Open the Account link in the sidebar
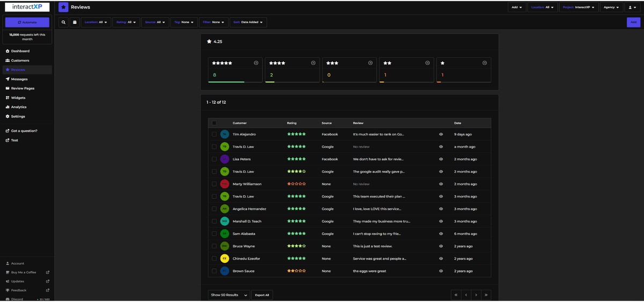Viewport: 644px width, 302px height. pyautogui.click(x=18, y=263)
